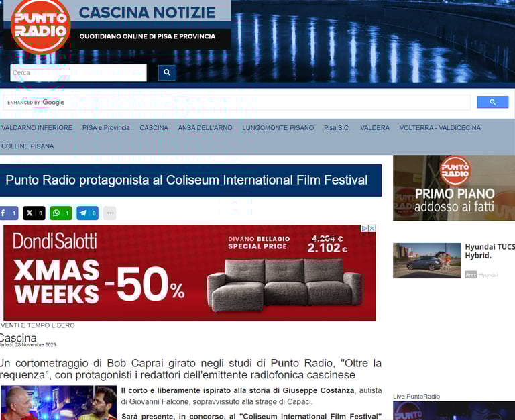Focus the Cerca search field
Screen dimensions: 515x420
click(x=78, y=72)
